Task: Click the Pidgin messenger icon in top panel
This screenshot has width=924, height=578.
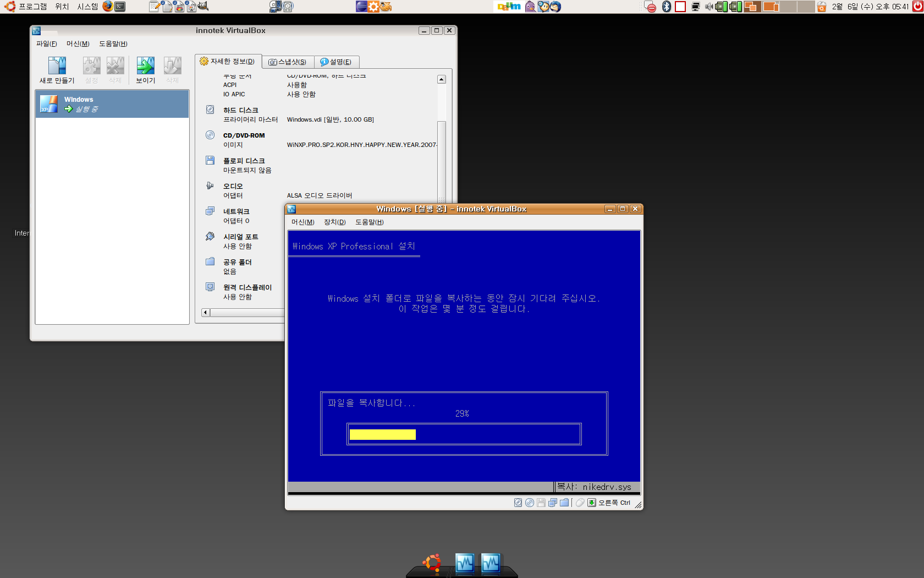Action: pyautogui.click(x=530, y=7)
